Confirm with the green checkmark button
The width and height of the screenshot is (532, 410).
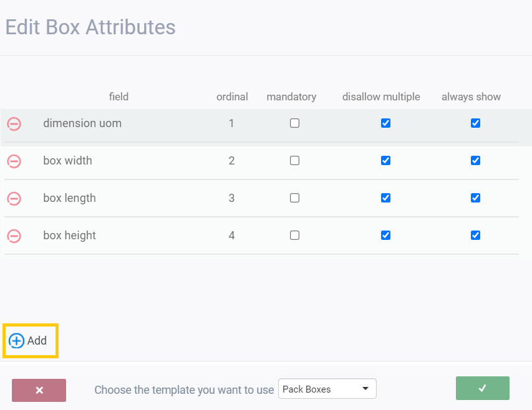tap(482, 388)
